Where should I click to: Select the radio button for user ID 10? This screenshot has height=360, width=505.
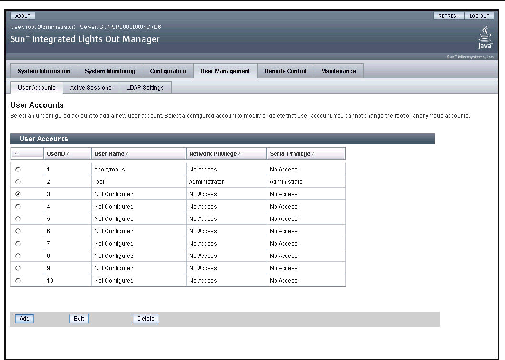18,280
